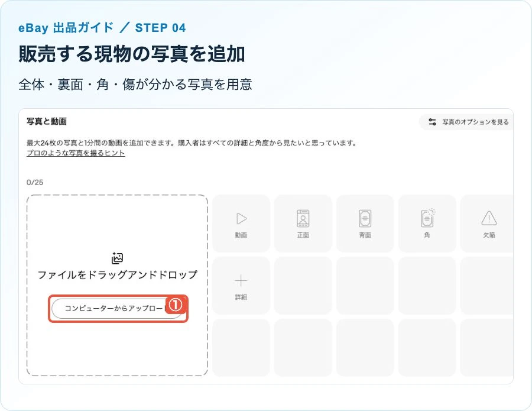The height and width of the screenshot is (411, 532).
Task: Click the 0/25 photo counter
Action: (35, 182)
